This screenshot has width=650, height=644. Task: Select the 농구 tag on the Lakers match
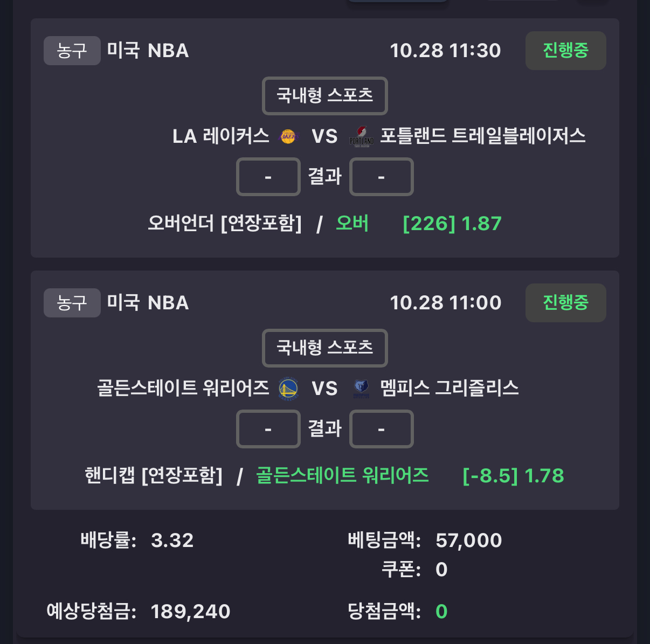pyautogui.click(x=72, y=51)
